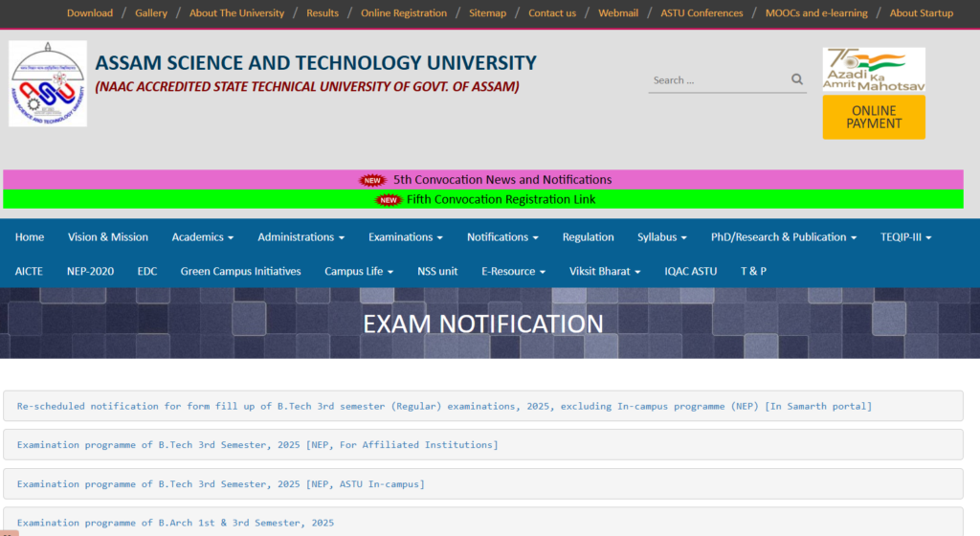Viewport: 980px width, 536px height.
Task: Expand the Academics dropdown menu
Action: (x=203, y=237)
